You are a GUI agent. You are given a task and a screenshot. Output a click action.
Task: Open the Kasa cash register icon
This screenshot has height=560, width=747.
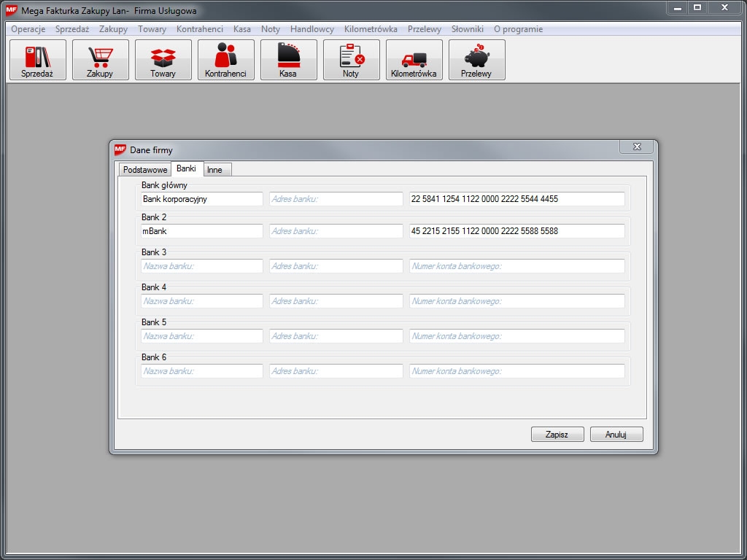289,60
